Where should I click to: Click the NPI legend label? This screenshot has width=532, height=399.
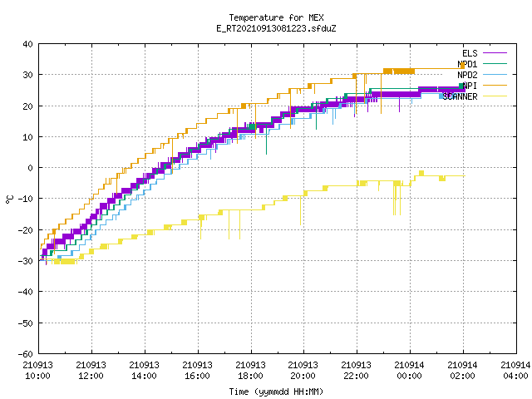[x=470, y=86]
